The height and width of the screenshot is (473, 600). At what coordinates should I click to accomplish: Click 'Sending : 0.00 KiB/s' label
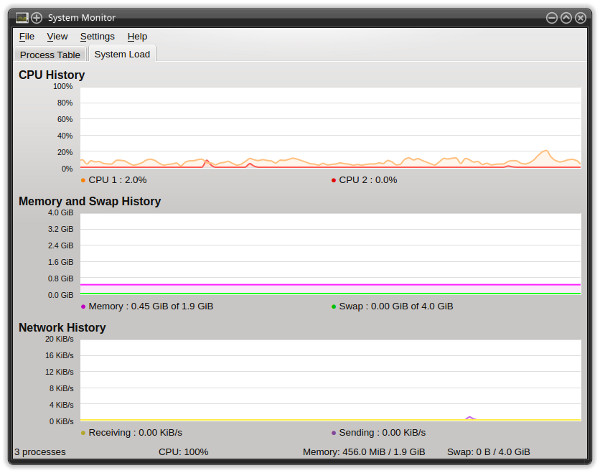(x=382, y=432)
